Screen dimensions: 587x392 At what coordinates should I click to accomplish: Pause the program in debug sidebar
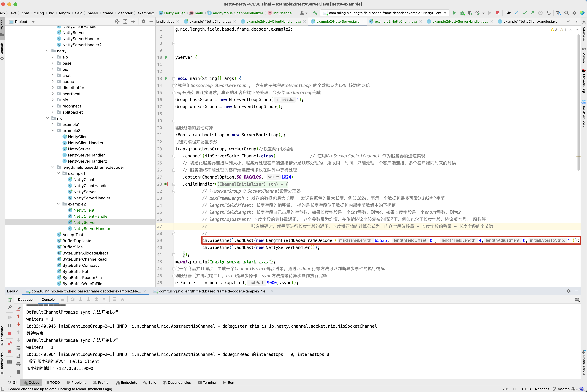[x=9, y=326]
